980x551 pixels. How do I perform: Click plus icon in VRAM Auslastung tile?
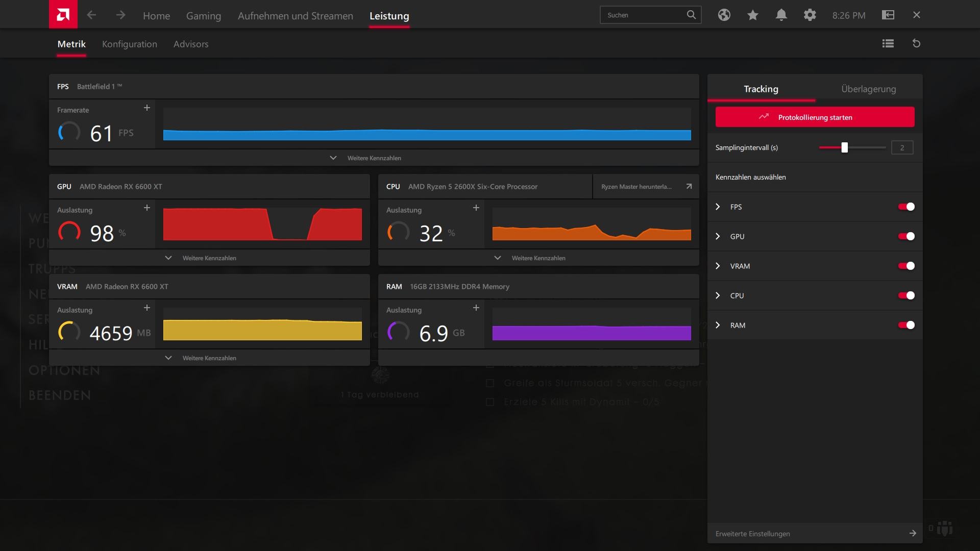coord(147,308)
